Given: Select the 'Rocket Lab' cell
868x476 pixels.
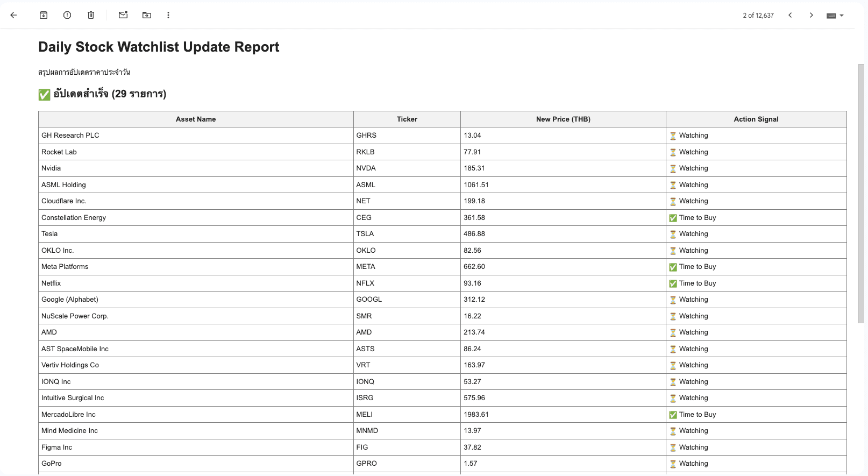Looking at the screenshot, I should (196, 152).
